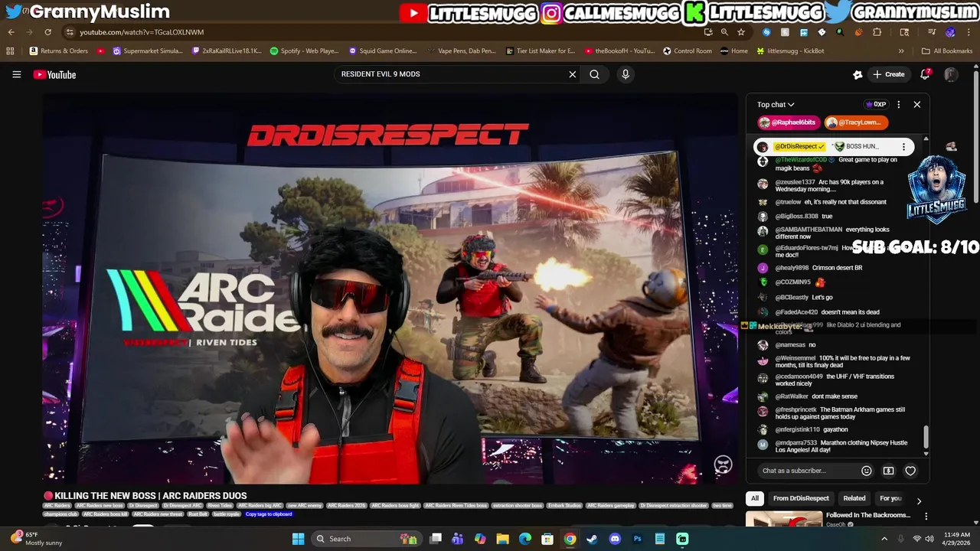Open the @TracyLown super chat chip
Viewport: 980px width, 551px height.
tap(856, 122)
